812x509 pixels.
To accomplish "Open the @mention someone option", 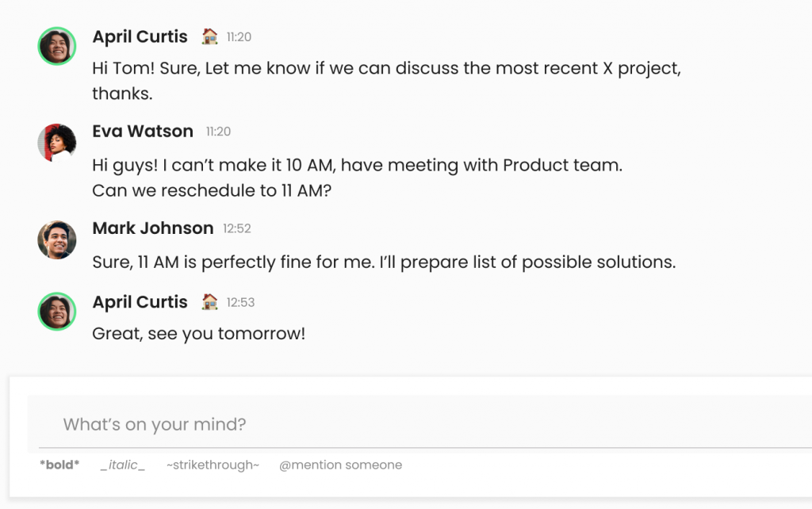I will pos(341,465).
